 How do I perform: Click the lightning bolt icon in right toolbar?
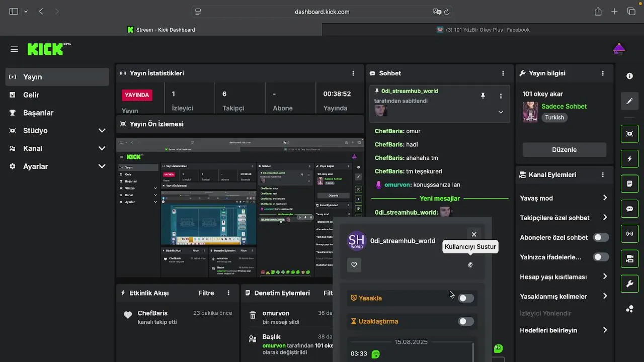629,159
